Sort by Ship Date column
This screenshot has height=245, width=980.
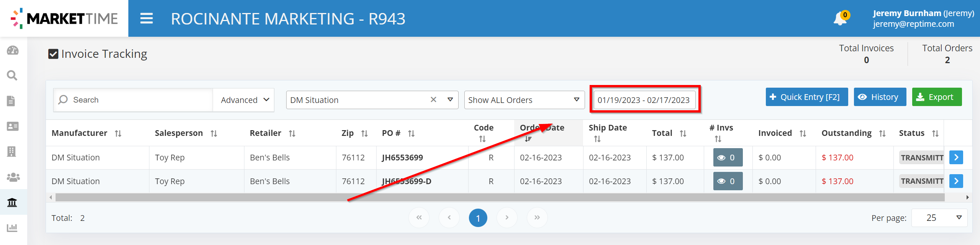pos(597,139)
